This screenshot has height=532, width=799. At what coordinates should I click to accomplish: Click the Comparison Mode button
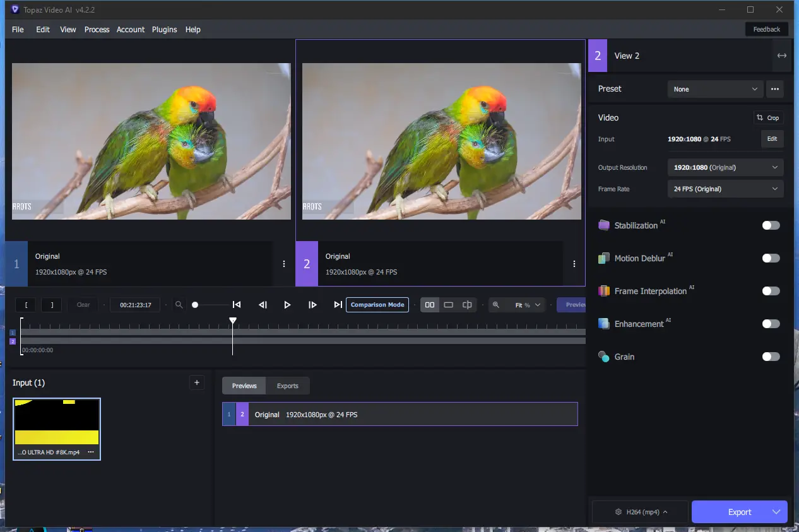coord(377,305)
